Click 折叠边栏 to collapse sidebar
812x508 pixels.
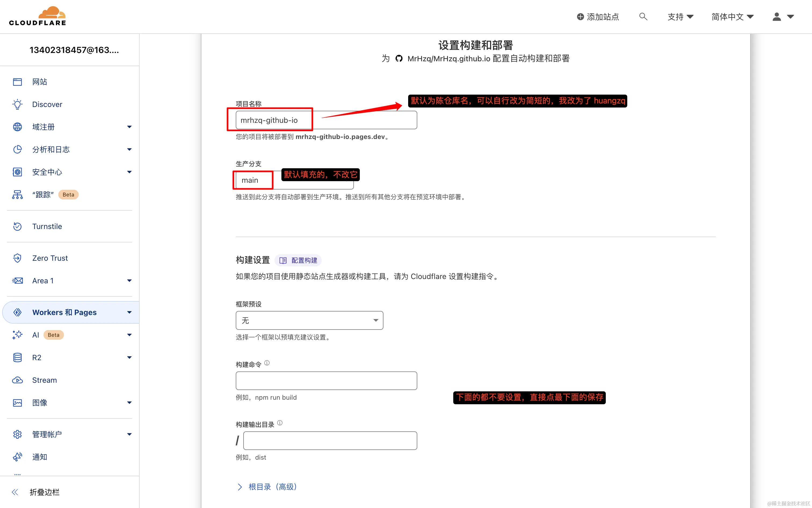coord(44,492)
